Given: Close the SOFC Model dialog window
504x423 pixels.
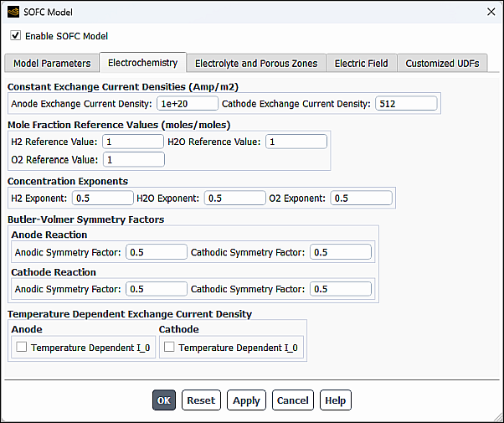Looking at the screenshot, I should [x=489, y=11].
